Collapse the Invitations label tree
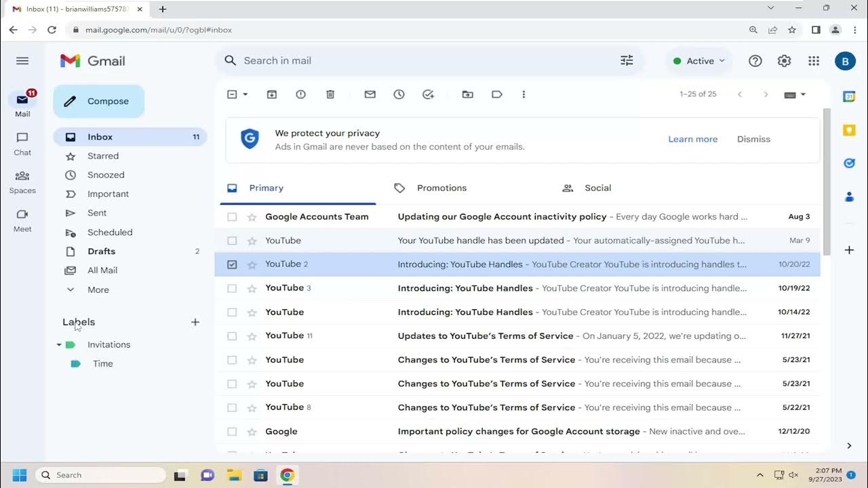 click(x=59, y=345)
